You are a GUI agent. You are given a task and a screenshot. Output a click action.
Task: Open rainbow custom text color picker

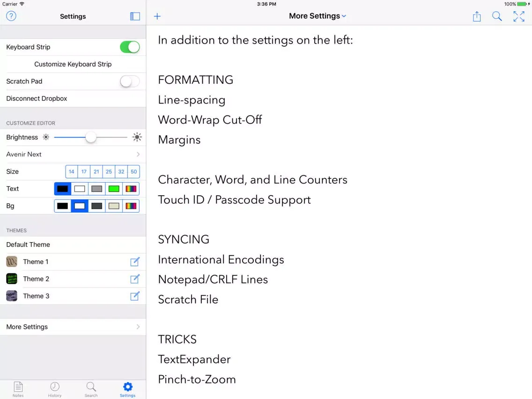(x=131, y=189)
